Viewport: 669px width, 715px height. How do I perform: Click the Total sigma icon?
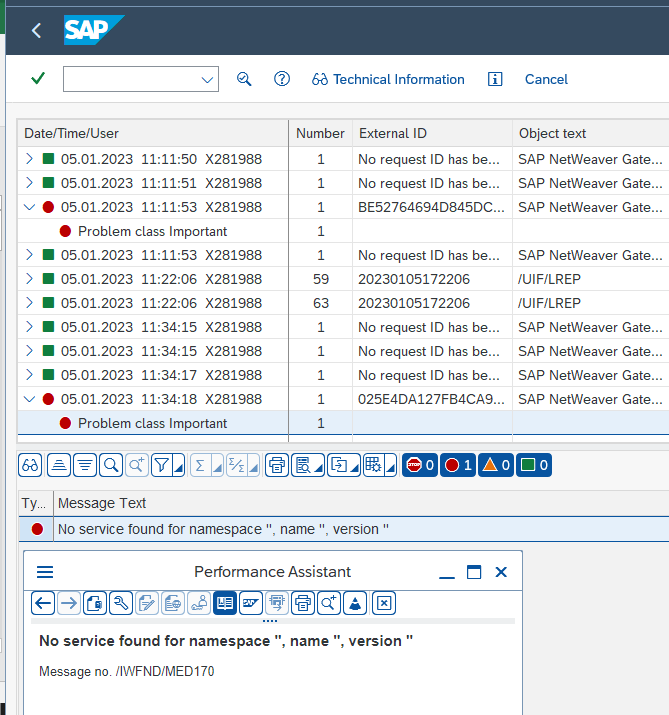(x=201, y=465)
